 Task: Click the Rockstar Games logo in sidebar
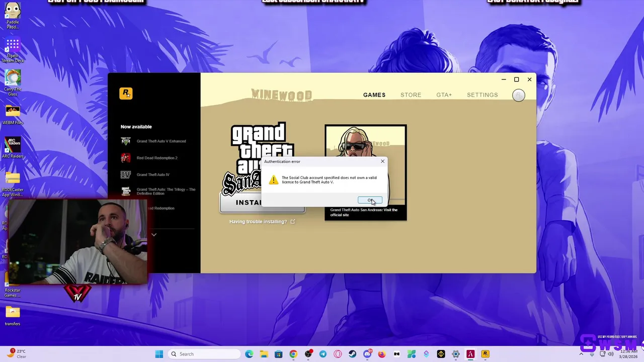coord(126,94)
